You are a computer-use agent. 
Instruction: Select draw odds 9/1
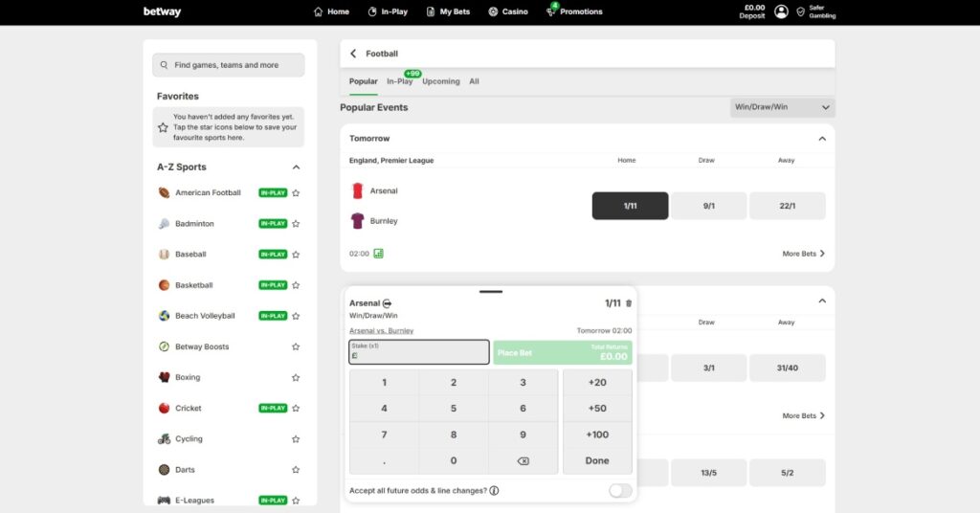(709, 206)
